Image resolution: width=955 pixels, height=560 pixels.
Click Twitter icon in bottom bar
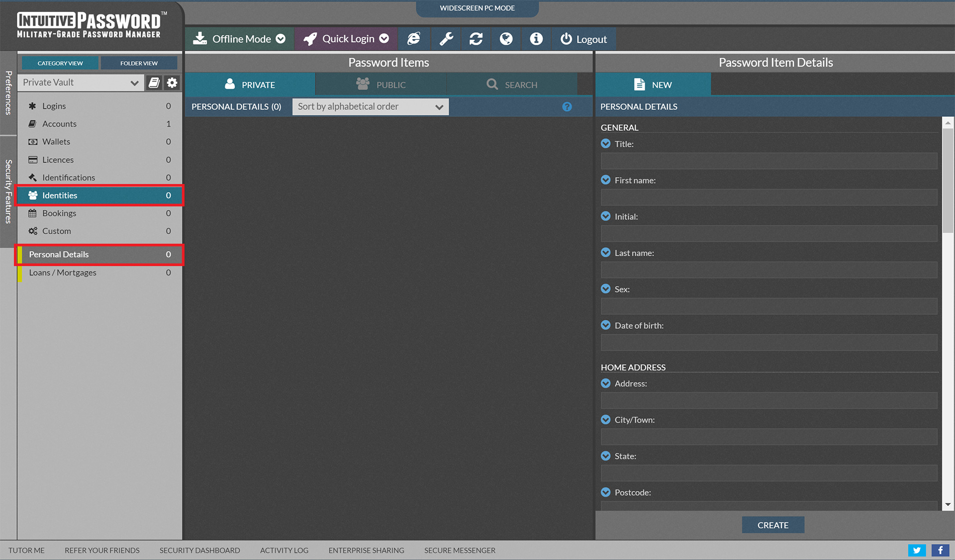916,550
